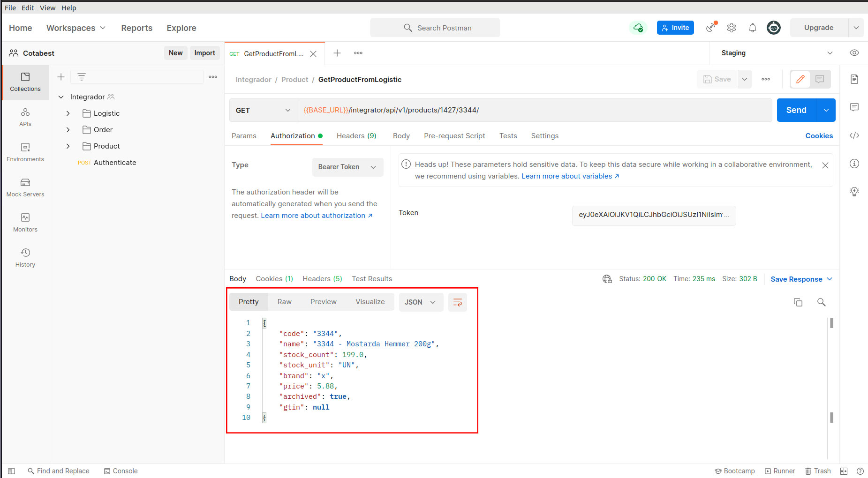Viewport: 868px width, 478px height.
Task: Switch to the Pre-request Script tab
Action: click(454, 136)
